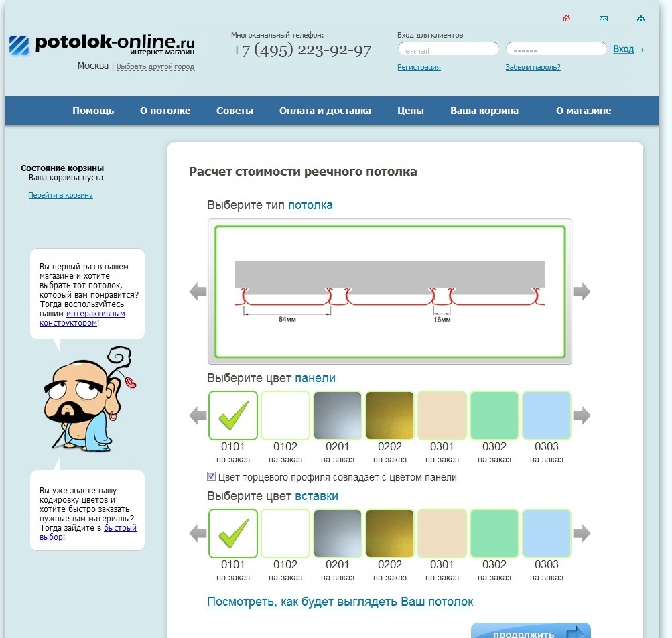
Task: Select insert color 0102 white
Action: click(285, 533)
